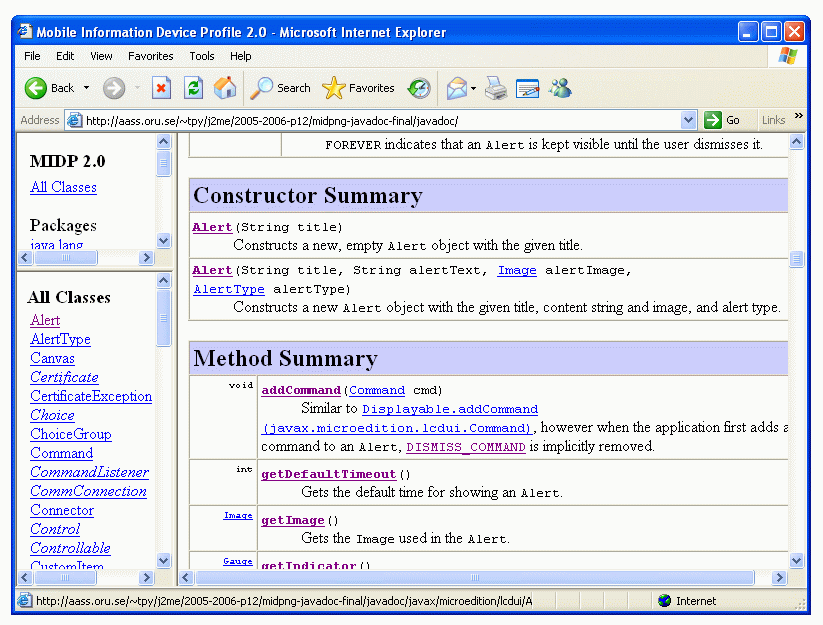Click the Internet zone status indicator
The height and width of the screenshot is (625, 823).
[x=687, y=601]
